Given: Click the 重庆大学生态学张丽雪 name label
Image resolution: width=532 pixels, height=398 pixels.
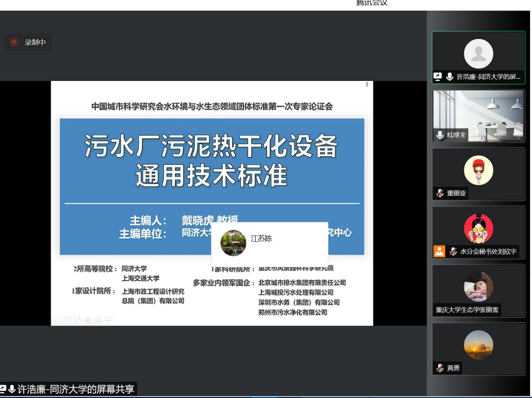Looking at the screenshot, I should (x=467, y=310).
